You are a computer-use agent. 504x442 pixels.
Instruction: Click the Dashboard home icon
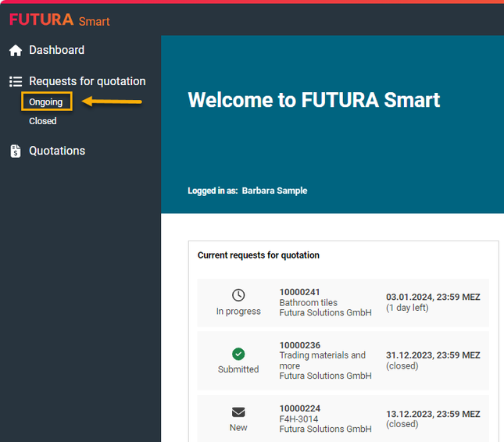(x=16, y=51)
